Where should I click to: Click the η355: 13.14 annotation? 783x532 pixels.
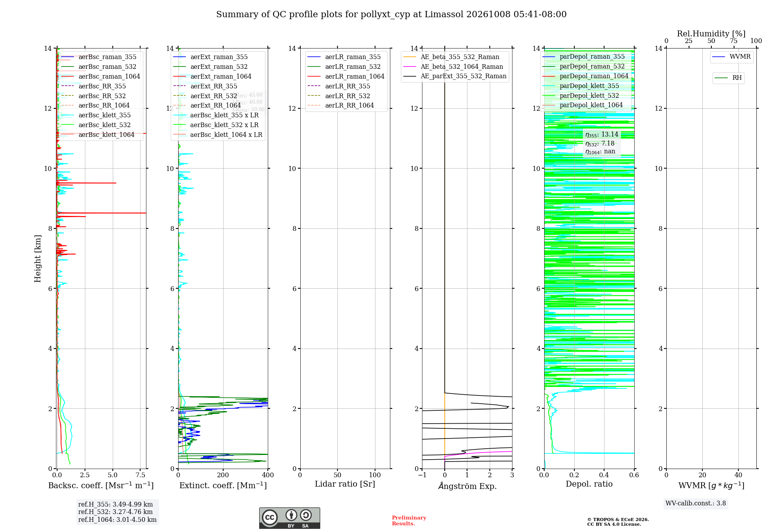coord(602,135)
